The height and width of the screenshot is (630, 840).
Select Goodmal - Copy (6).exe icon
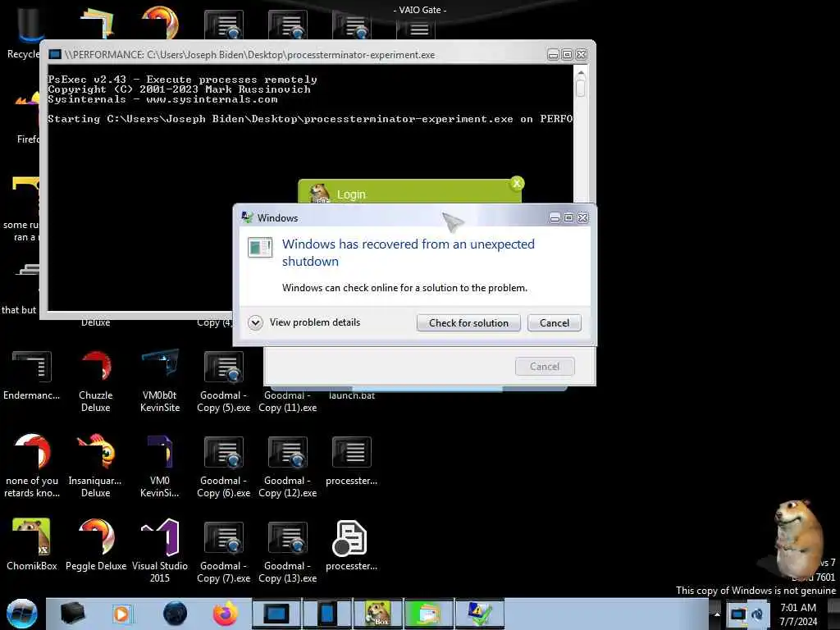pyautogui.click(x=223, y=466)
